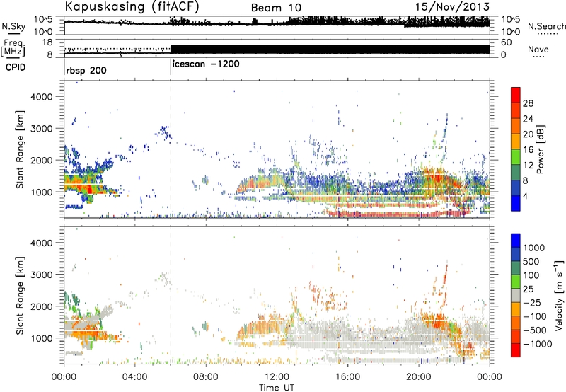Screen dimensions: 566x392
Task: Click the '10^5' label right of N.Sky panel
Action: click(510, 20)
